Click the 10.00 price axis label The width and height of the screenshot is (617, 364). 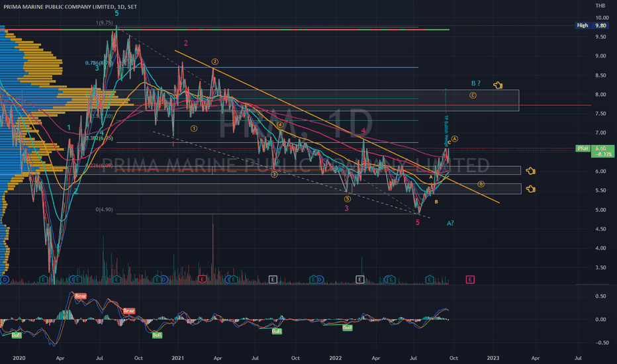[602, 18]
